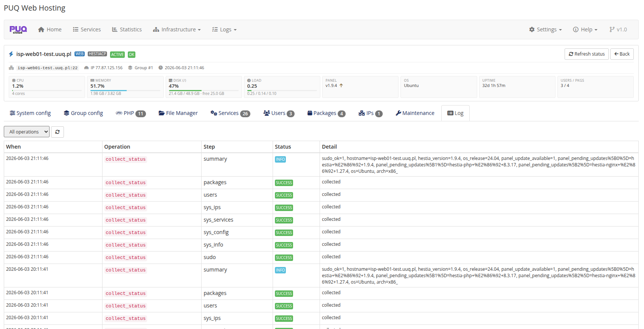Open the System config tab

(x=30, y=113)
